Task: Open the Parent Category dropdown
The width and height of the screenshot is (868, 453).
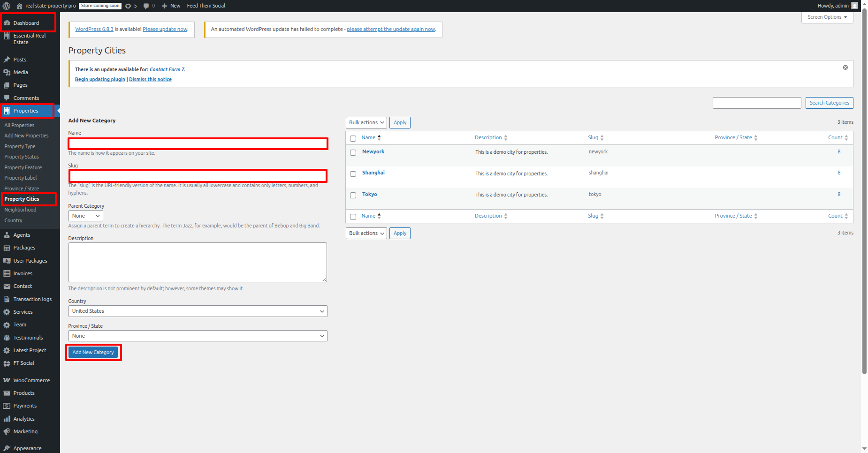Action: click(85, 216)
